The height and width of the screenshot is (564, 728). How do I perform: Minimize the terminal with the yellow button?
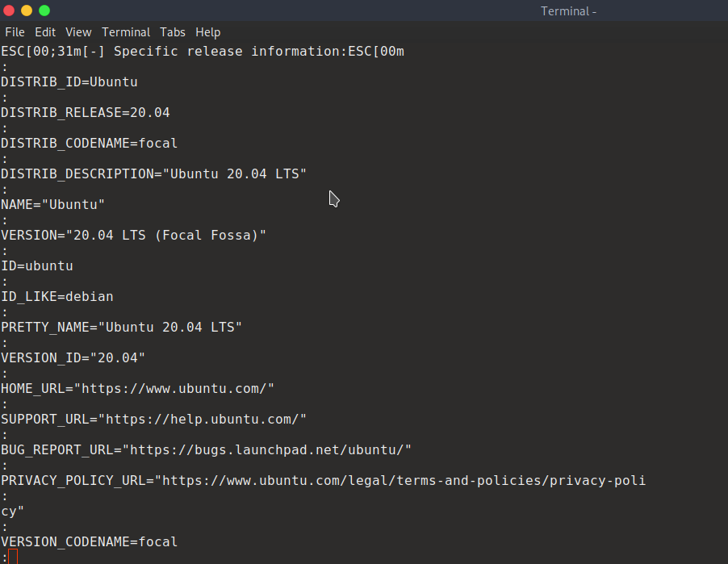pyautogui.click(x=27, y=10)
